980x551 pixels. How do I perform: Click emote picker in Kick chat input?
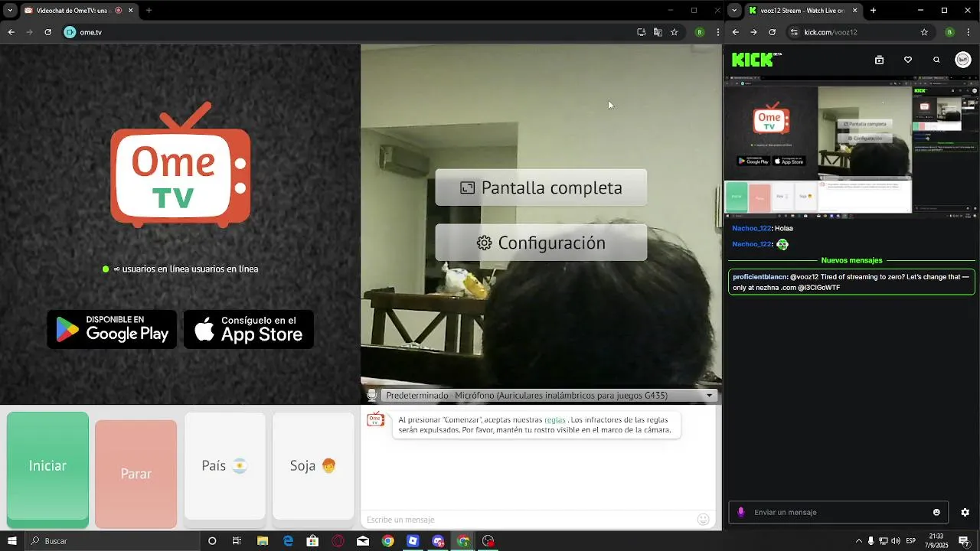point(936,512)
